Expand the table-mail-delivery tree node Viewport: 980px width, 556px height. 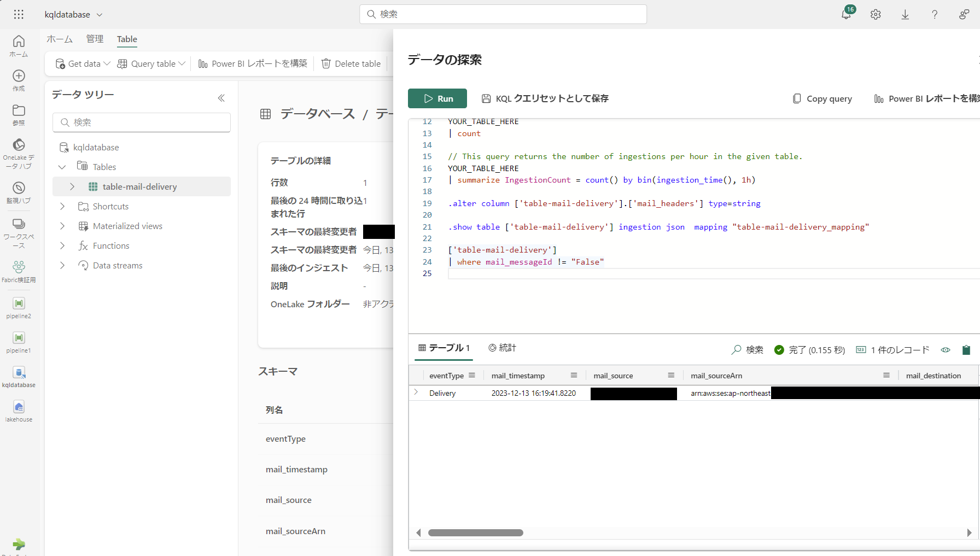(x=72, y=186)
